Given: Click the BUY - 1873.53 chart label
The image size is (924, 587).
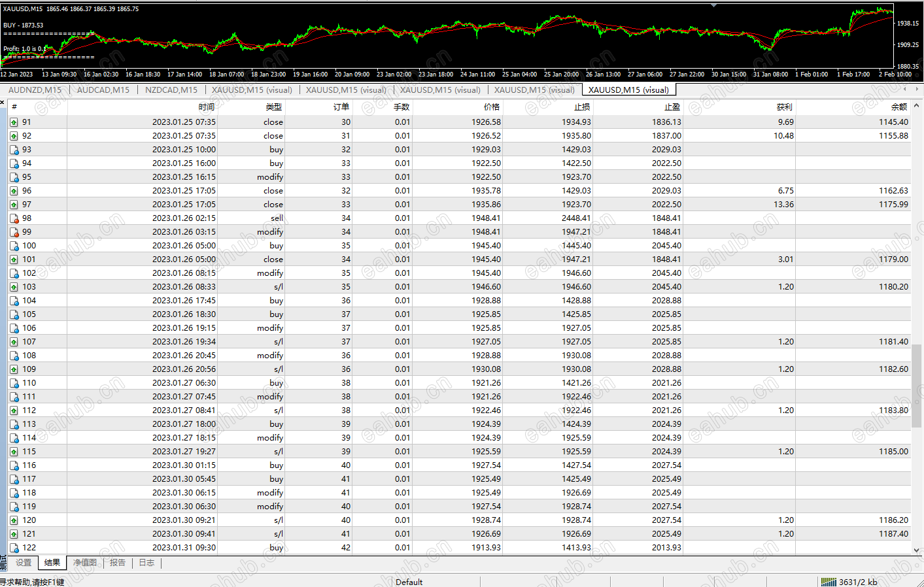Looking at the screenshot, I should tap(24, 25).
